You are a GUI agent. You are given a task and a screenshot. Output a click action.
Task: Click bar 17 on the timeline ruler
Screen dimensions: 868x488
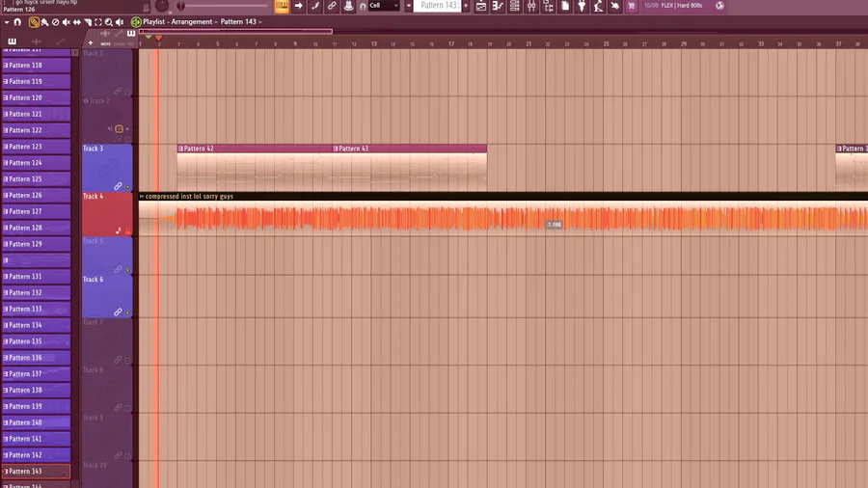(451, 43)
